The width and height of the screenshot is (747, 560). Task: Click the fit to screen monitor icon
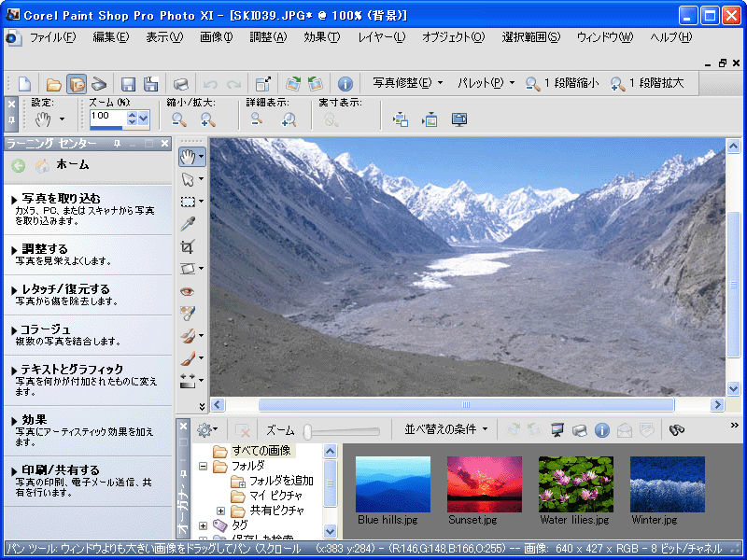459,119
